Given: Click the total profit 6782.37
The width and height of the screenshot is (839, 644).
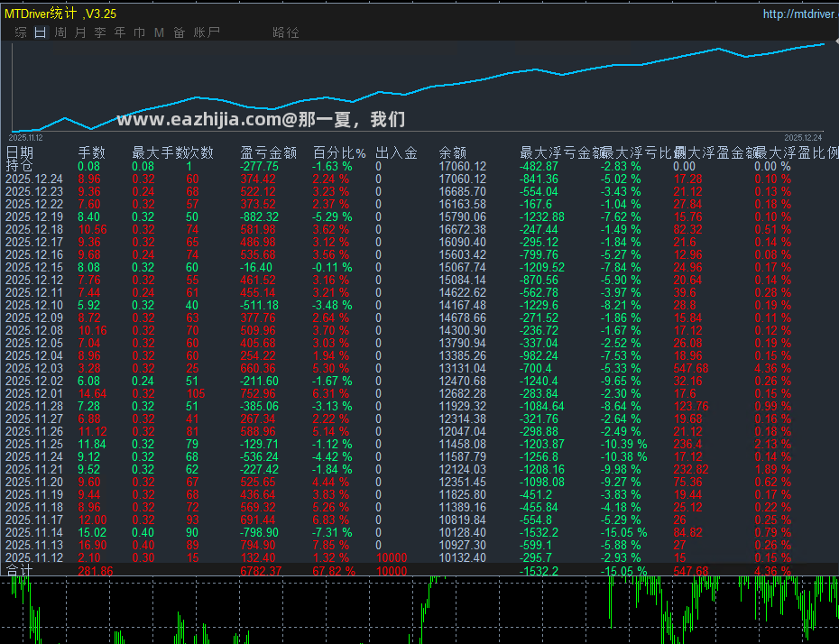Looking at the screenshot, I should tap(261, 571).
